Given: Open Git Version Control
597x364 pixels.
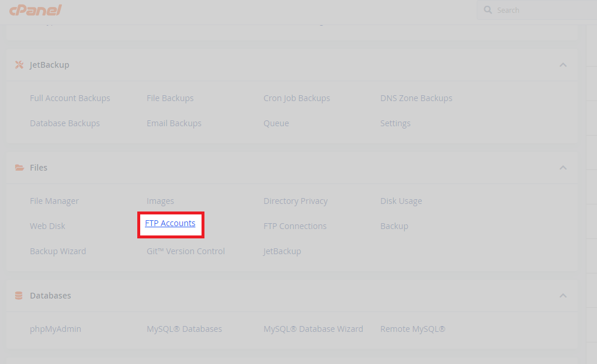Looking at the screenshot, I should coord(185,251).
